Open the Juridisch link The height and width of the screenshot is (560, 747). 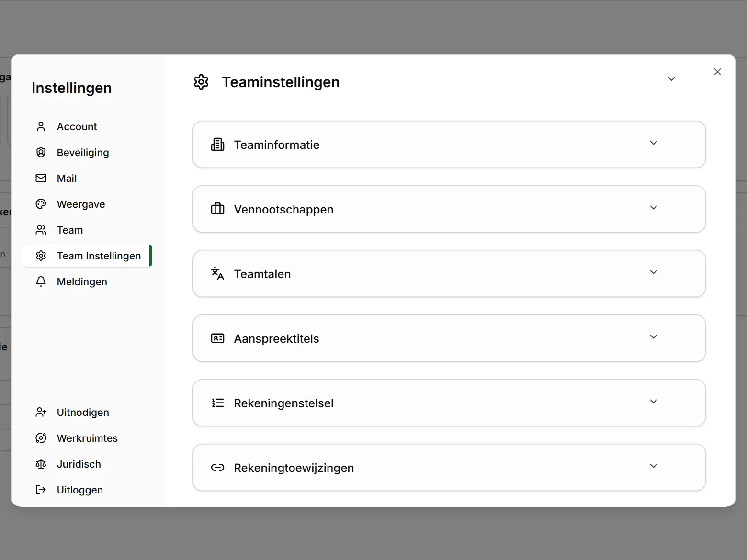click(88, 464)
